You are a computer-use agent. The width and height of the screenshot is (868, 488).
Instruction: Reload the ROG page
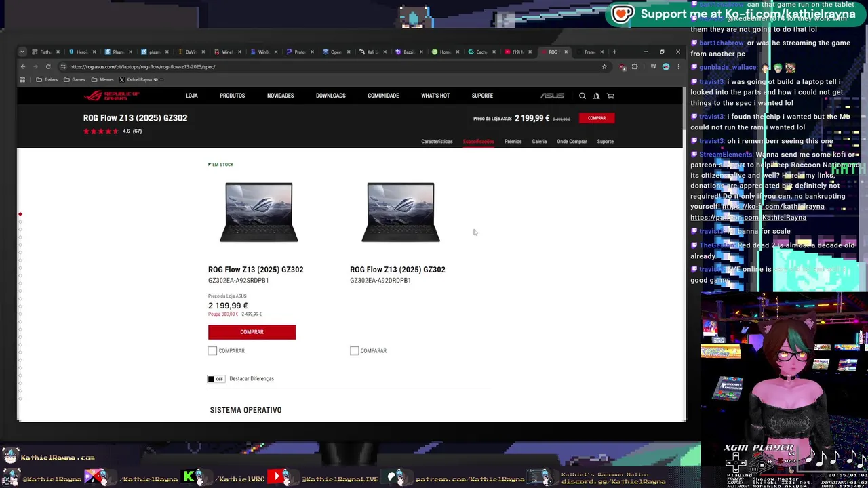(48, 66)
